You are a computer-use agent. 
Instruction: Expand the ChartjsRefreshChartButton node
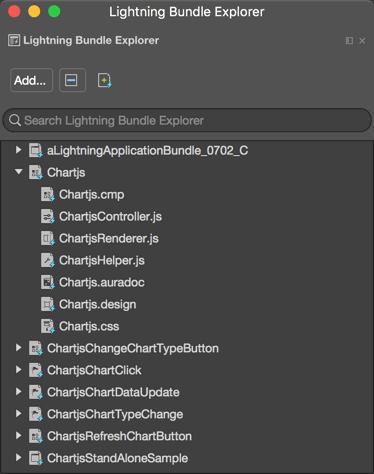[19, 436]
